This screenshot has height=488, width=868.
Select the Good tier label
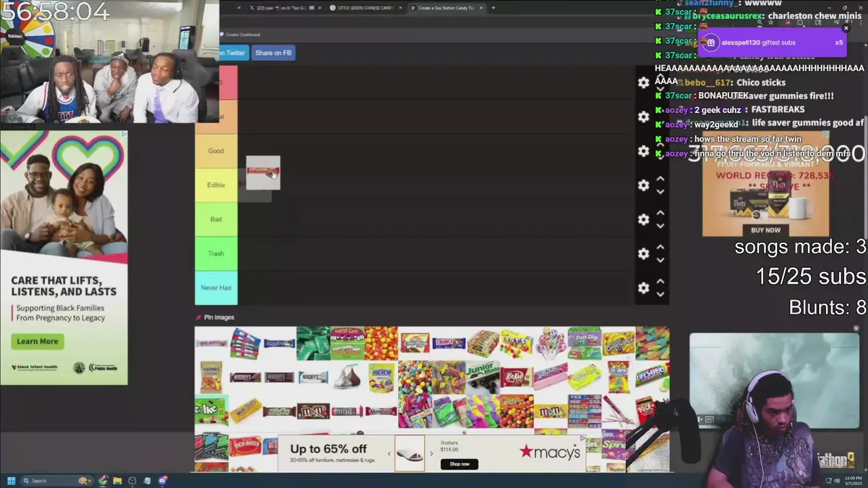(216, 150)
